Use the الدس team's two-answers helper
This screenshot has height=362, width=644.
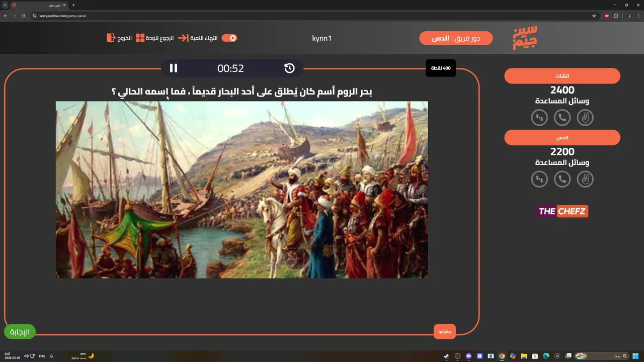tap(585, 179)
